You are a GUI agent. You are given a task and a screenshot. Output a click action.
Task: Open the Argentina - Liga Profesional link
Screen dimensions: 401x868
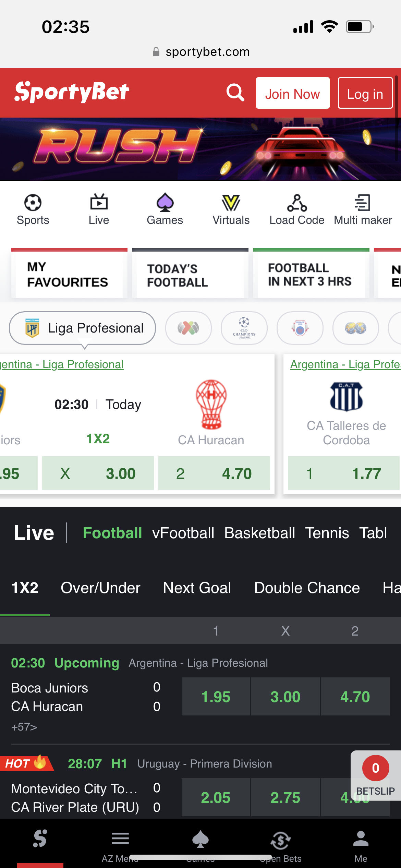pos(62,364)
